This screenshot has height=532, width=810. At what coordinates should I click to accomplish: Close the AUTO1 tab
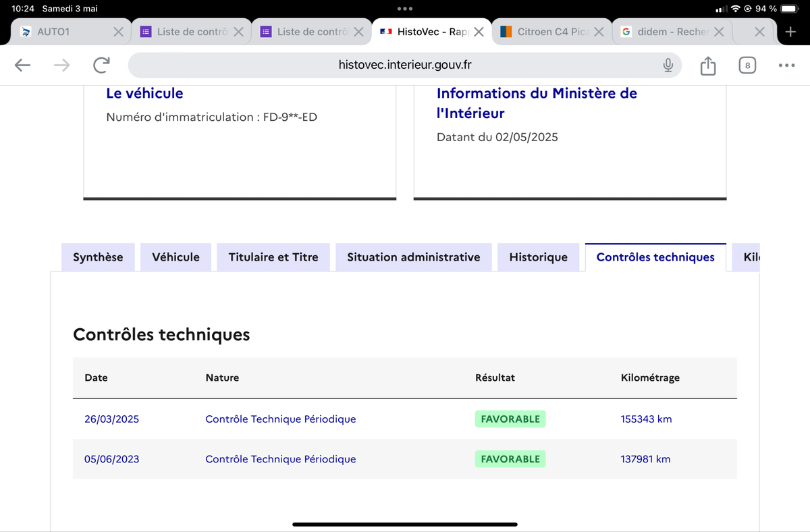(118, 32)
